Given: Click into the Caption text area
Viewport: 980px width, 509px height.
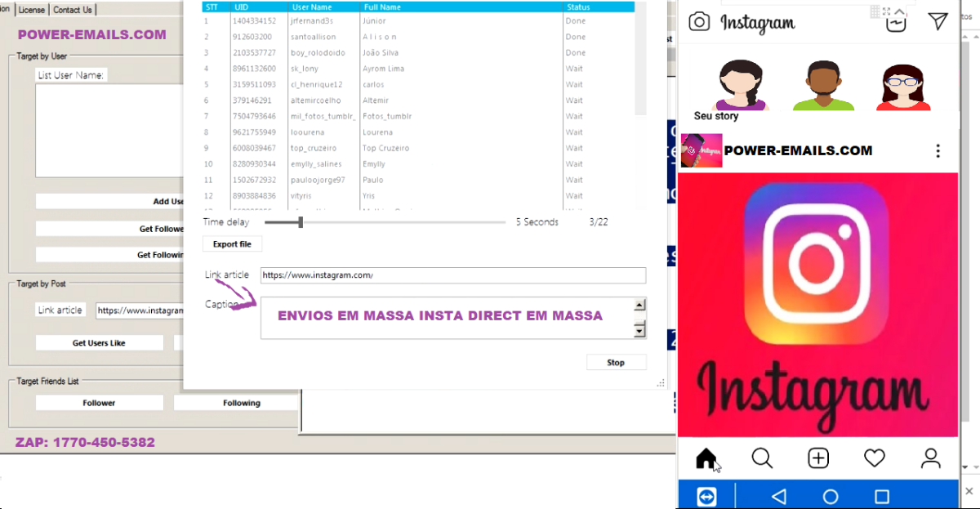Looking at the screenshot, I should pyautogui.click(x=448, y=318).
